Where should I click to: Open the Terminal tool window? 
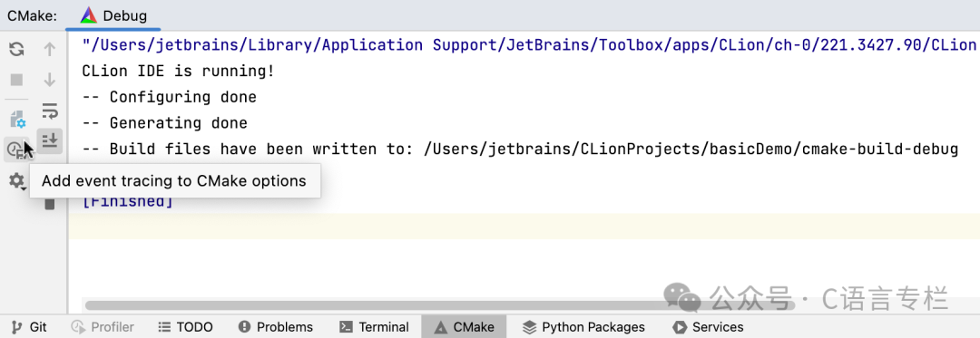pyautogui.click(x=374, y=327)
